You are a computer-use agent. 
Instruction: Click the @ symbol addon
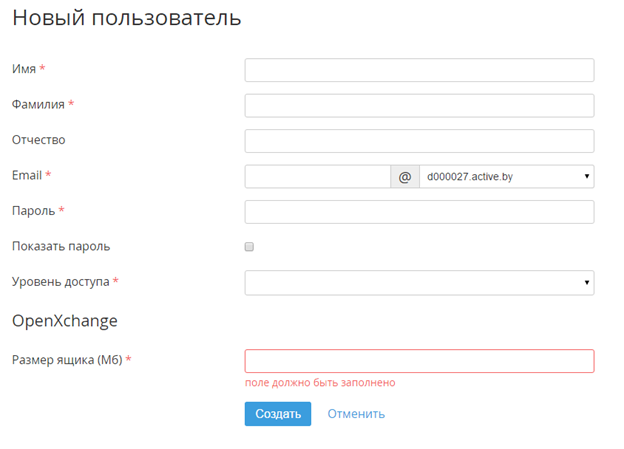tap(405, 177)
